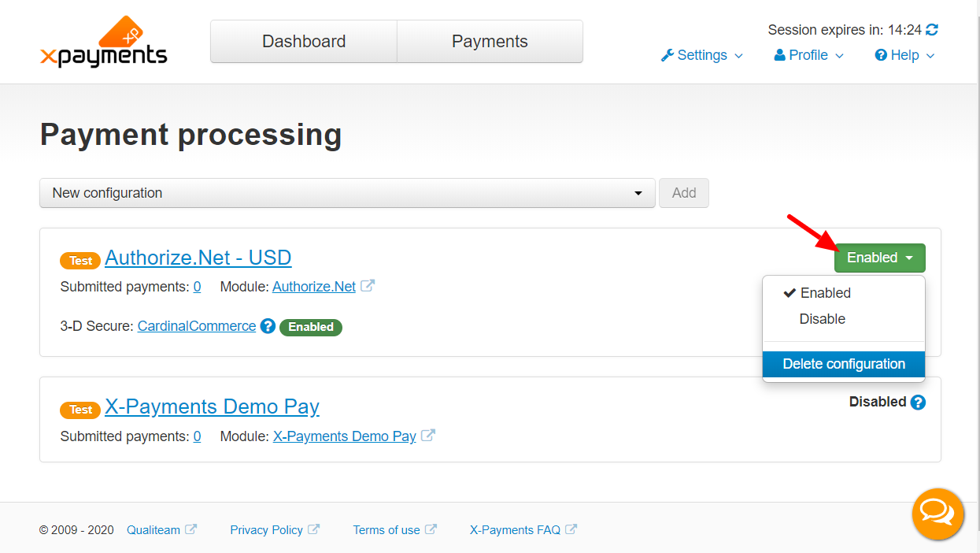The image size is (980, 553).
Task: Click the green Enabled dropdown button
Action: (880, 258)
